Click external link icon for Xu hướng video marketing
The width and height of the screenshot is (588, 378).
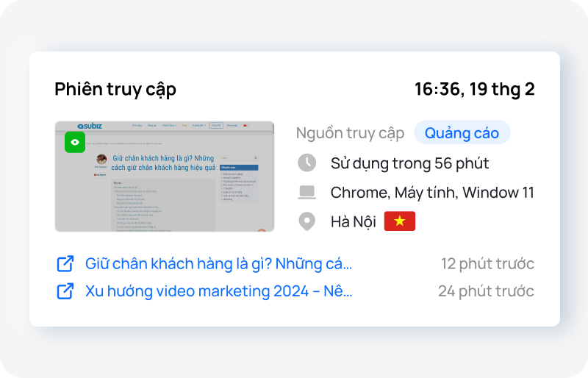pos(65,291)
